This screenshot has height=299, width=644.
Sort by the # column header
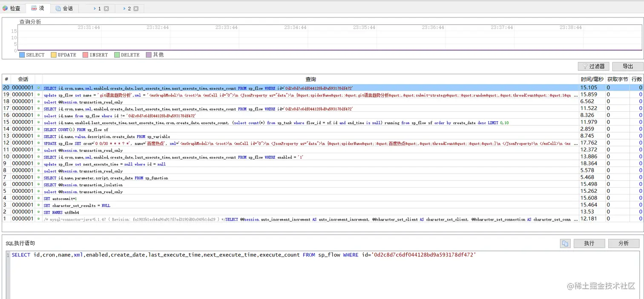(6, 79)
